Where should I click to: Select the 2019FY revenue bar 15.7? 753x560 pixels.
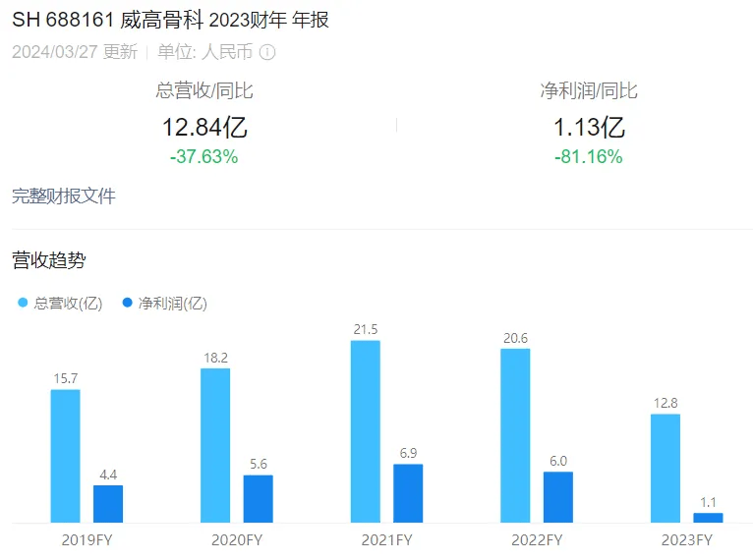pyautogui.click(x=65, y=456)
